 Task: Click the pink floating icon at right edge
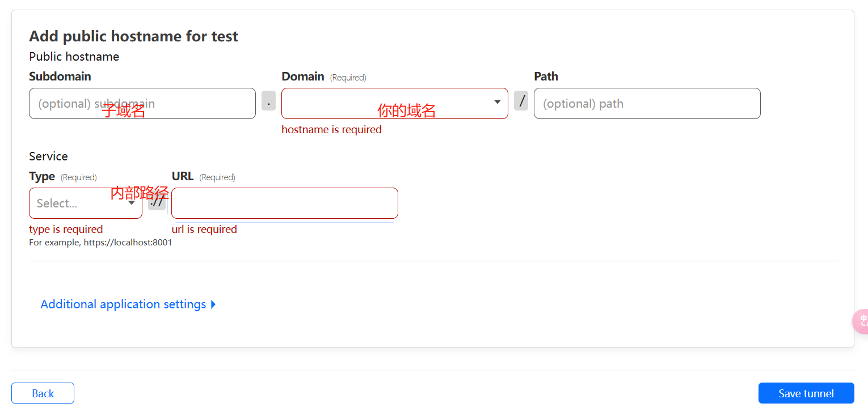[861, 321]
